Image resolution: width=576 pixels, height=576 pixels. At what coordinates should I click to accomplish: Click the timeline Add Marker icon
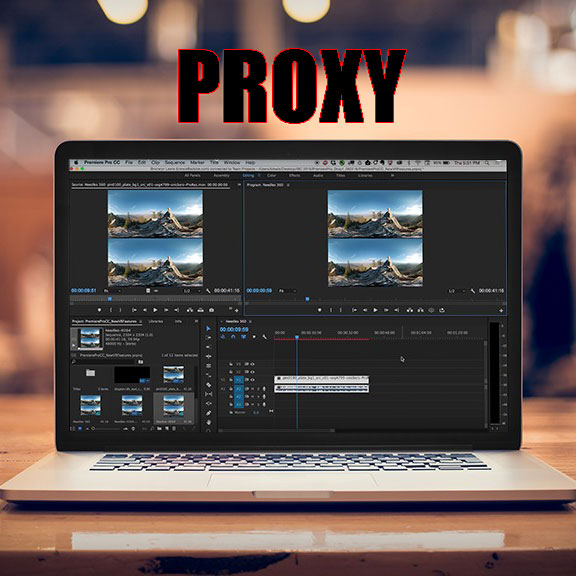tap(254, 336)
